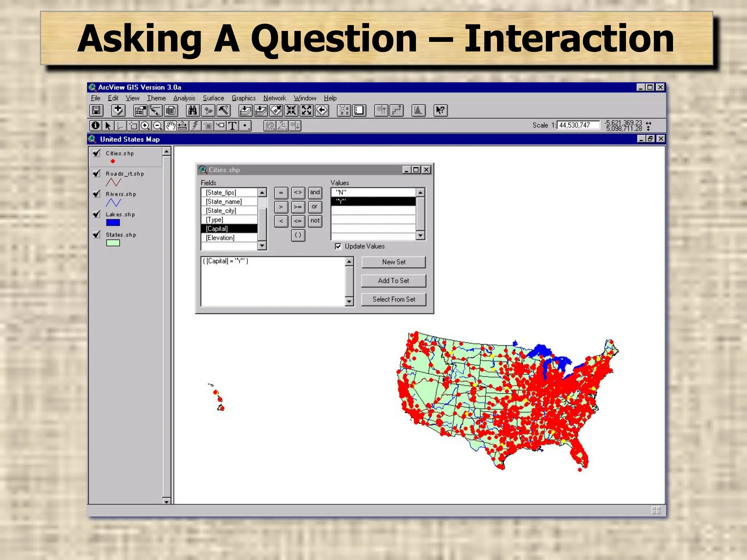Toggle the Roads_rt.shp theme checkbox
Screen dimensions: 747x560
pyautogui.click(x=97, y=174)
